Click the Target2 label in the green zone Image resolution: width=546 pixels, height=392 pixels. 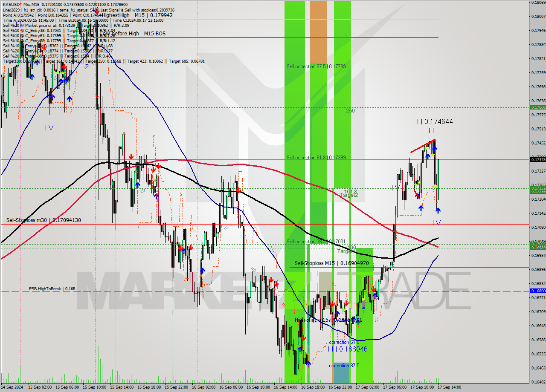click(x=349, y=195)
